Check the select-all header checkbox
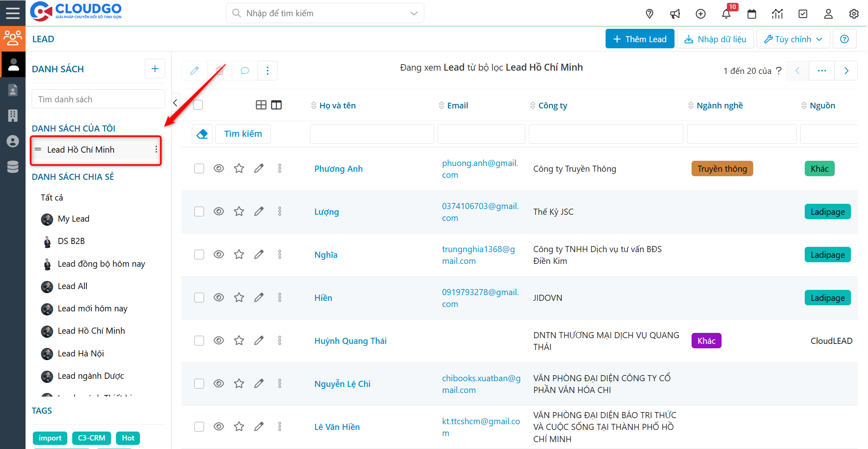Viewport: 868px width, 449px height. click(x=198, y=105)
